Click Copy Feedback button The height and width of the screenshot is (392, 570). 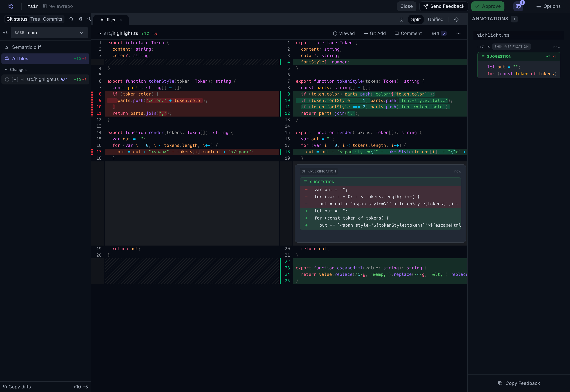[x=519, y=383]
